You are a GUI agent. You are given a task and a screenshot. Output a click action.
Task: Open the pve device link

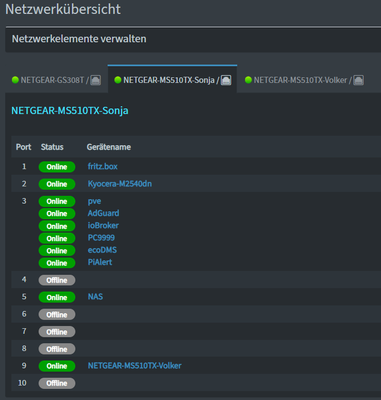click(x=94, y=201)
